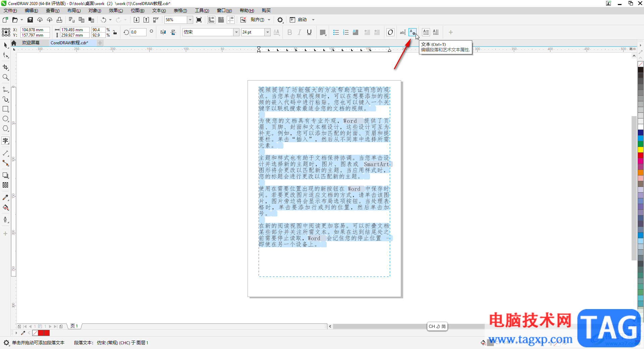This screenshot has height=349, width=644.
Task: Select the Rectangle tool
Action: point(5,109)
